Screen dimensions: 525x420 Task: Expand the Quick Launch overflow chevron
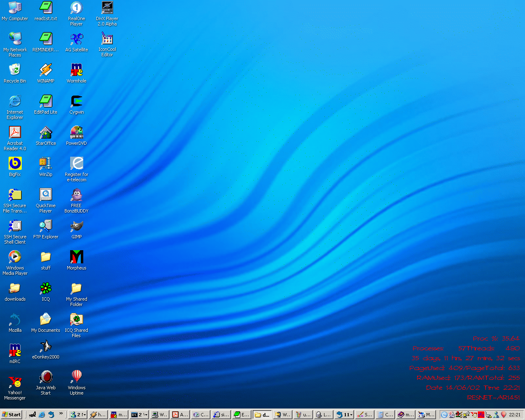click(x=61, y=413)
